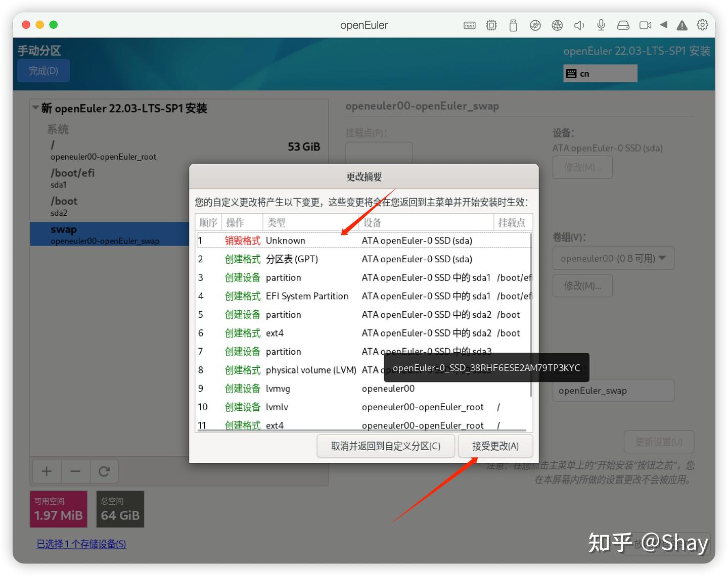The height and width of the screenshot is (576, 728).
Task: Open the virtual keyboard icon in title bar
Action: [469, 25]
